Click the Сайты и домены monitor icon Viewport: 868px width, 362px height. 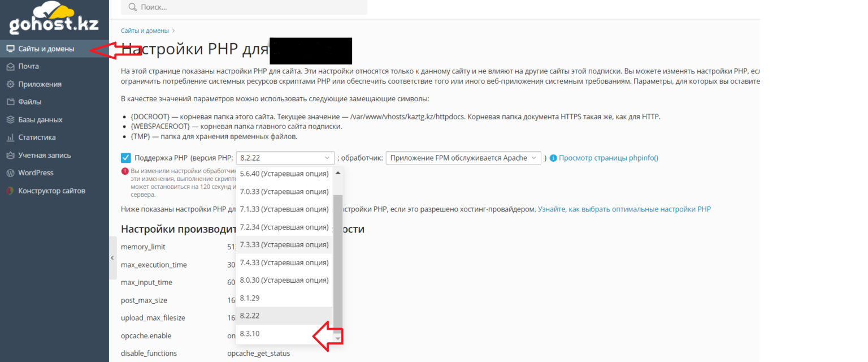click(x=10, y=49)
